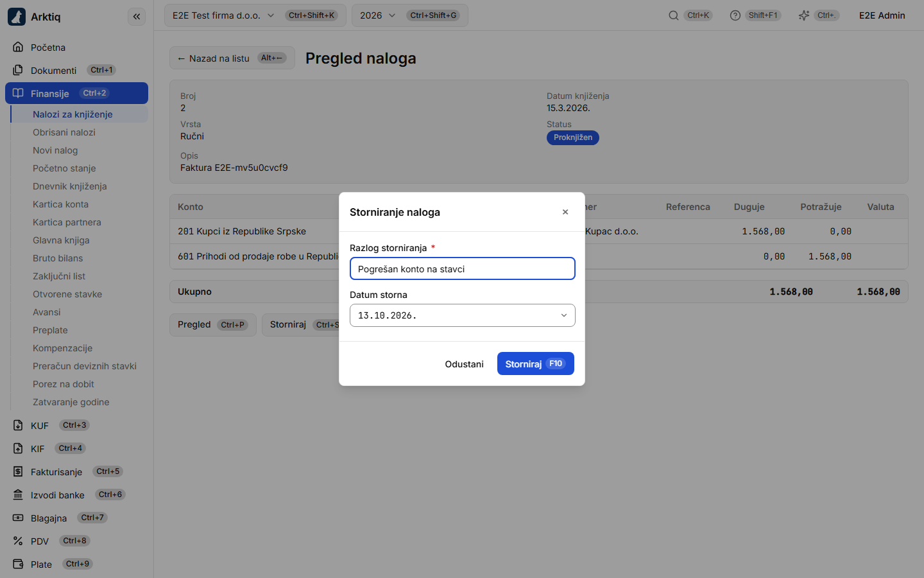Select Kompenzacije in sidebar

tap(80, 348)
